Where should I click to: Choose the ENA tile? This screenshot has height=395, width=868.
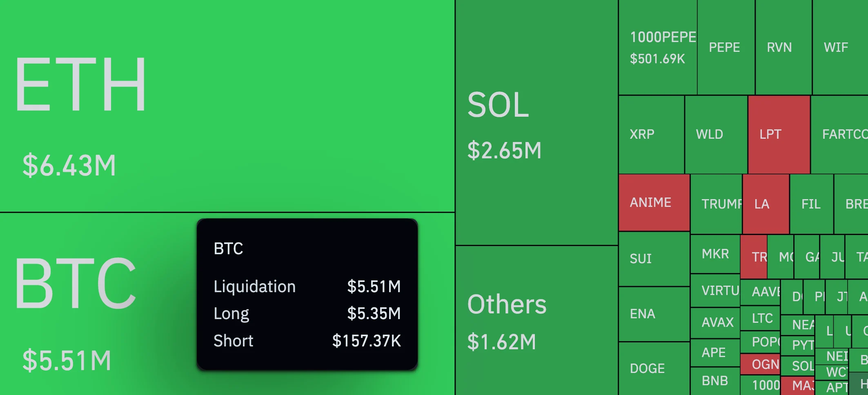(x=654, y=314)
